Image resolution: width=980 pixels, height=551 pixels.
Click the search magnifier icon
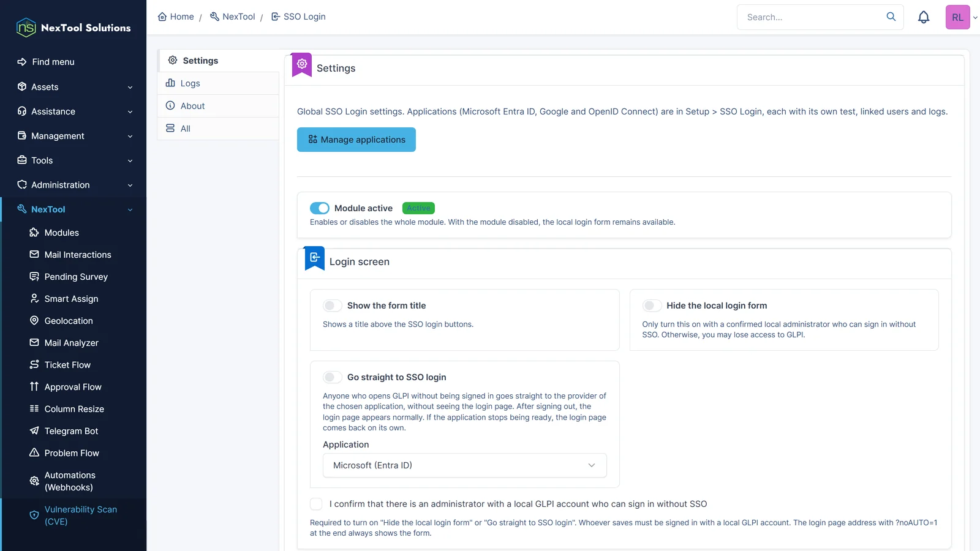[x=891, y=17]
